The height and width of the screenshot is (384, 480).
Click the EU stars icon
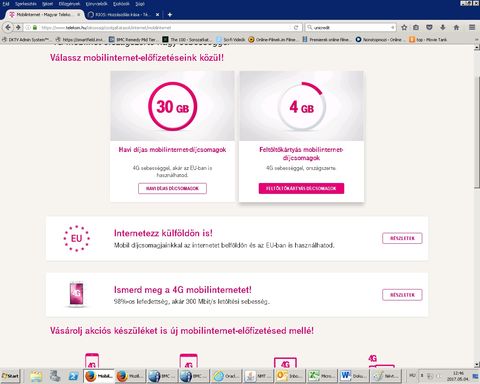point(77,238)
